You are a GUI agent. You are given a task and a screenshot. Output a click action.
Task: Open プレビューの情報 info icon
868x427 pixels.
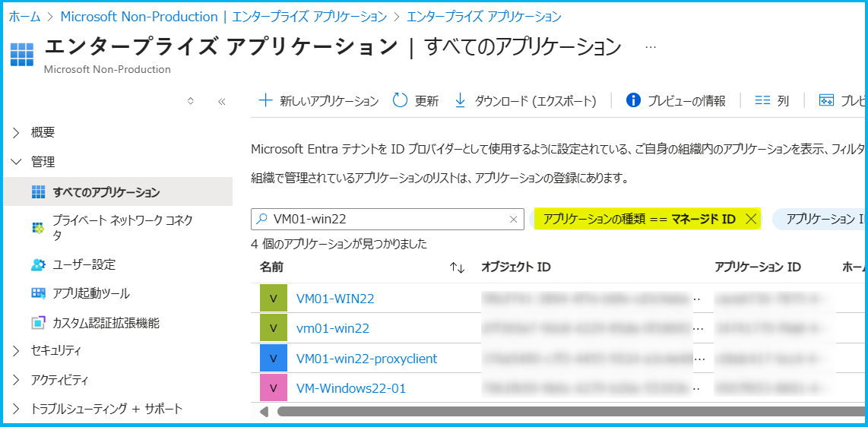[632, 100]
